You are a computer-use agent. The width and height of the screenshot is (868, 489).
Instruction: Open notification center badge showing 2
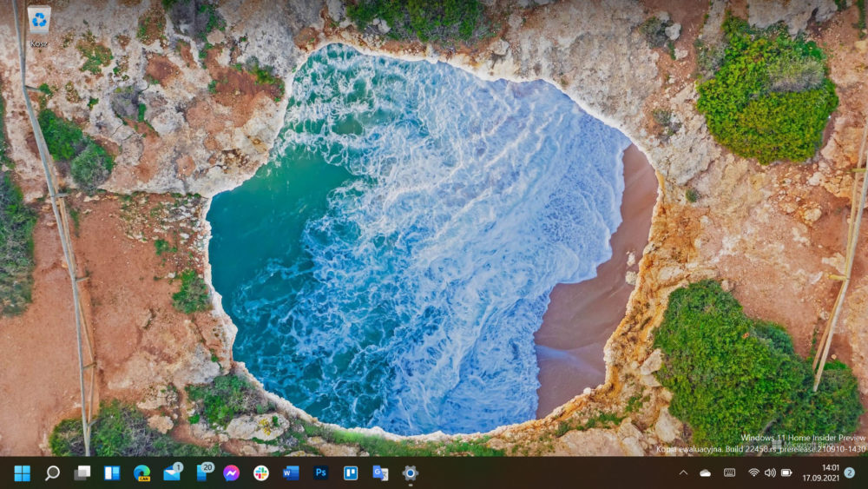coord(850,472)
